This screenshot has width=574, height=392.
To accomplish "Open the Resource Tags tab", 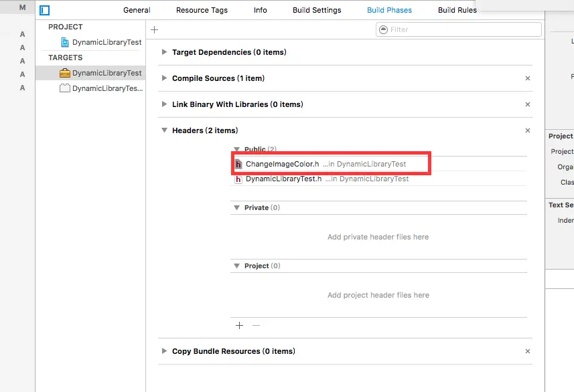I will pos(202,10).
